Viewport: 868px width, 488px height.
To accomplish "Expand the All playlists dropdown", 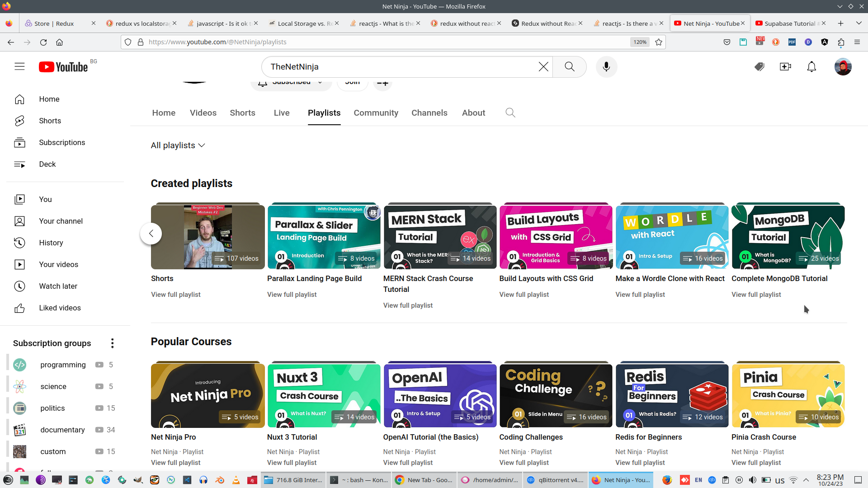I will click(178, 145).
